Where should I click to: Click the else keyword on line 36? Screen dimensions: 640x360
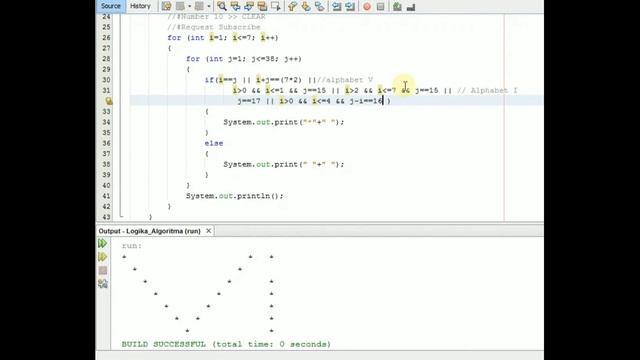click(214, 143)
